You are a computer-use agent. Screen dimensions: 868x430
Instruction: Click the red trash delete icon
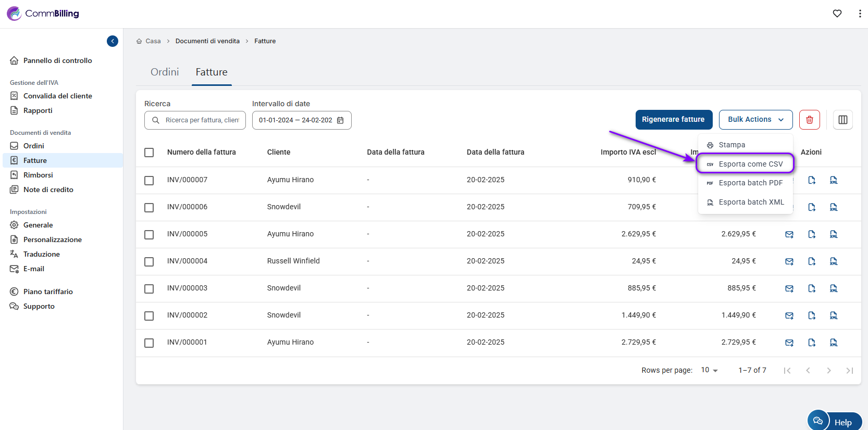click(809, 120)
